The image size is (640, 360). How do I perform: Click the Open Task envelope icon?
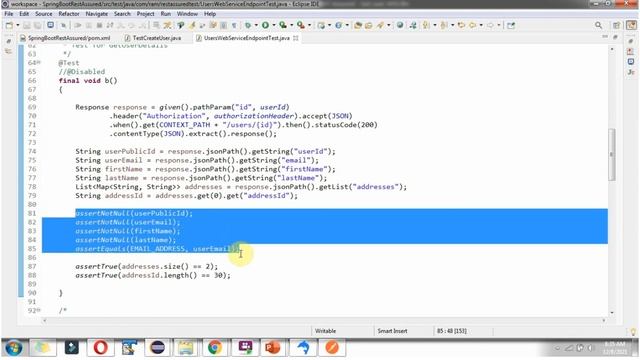point(369,25)
